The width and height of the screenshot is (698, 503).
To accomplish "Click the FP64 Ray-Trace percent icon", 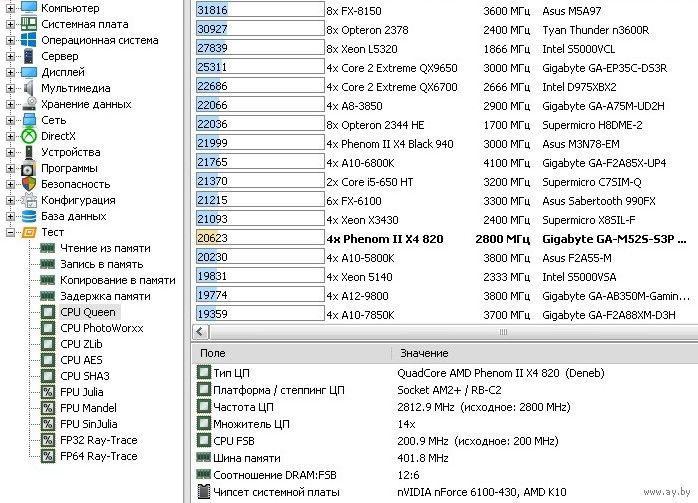I will pos(47,456).
